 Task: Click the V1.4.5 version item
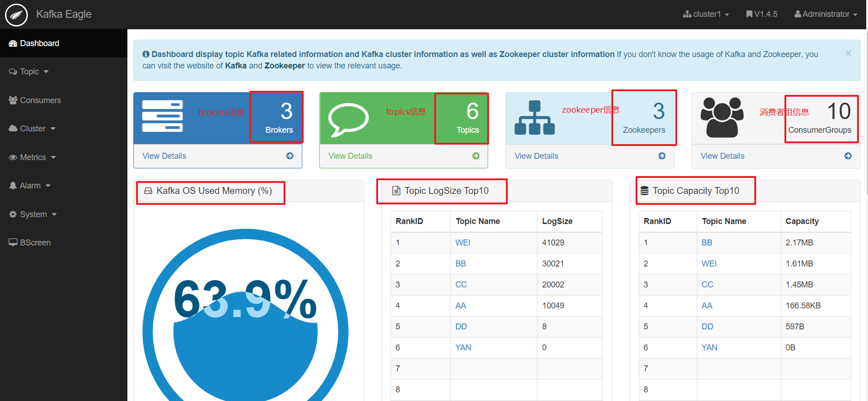(762, 14)
